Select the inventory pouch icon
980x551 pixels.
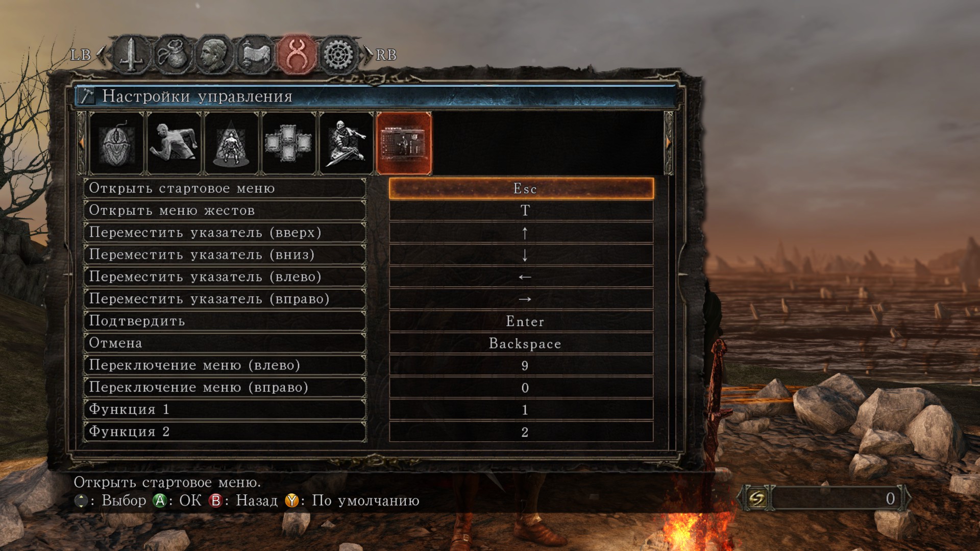coord(173,54)
